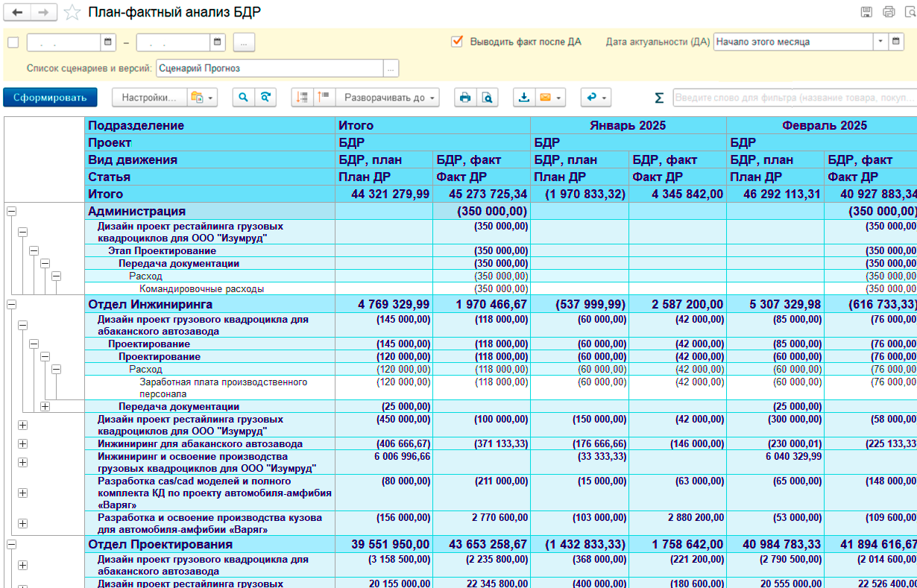Click the send by email envelope icon

click(x=546, y=98)
